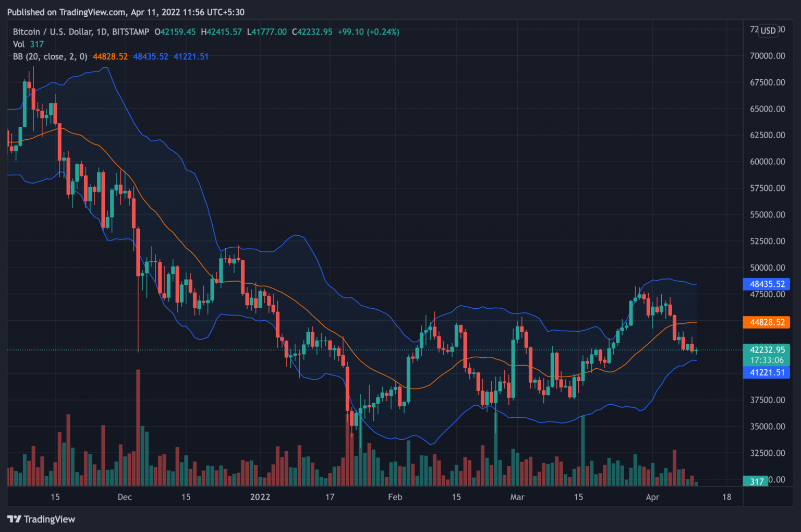Viewport: 801px width, 532px height.
Task: Click the Bitcoin / U.S. Dollar symbol title
Action: pyautogui.click(x=81, y=32)
